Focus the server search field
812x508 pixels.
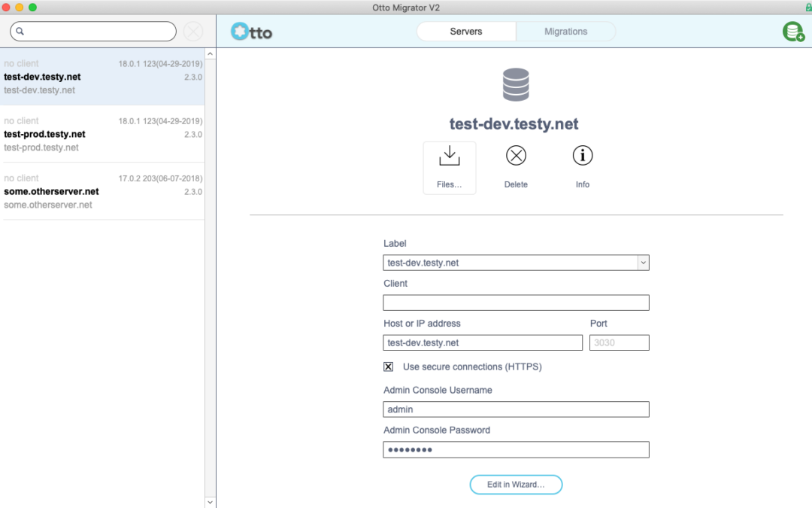tap(93, 31)
